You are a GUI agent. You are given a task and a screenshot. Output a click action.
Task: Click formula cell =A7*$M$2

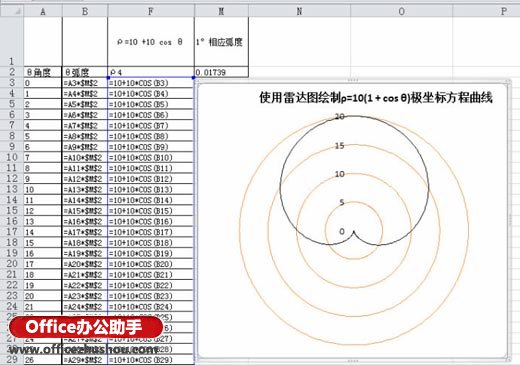click(85, 125)
